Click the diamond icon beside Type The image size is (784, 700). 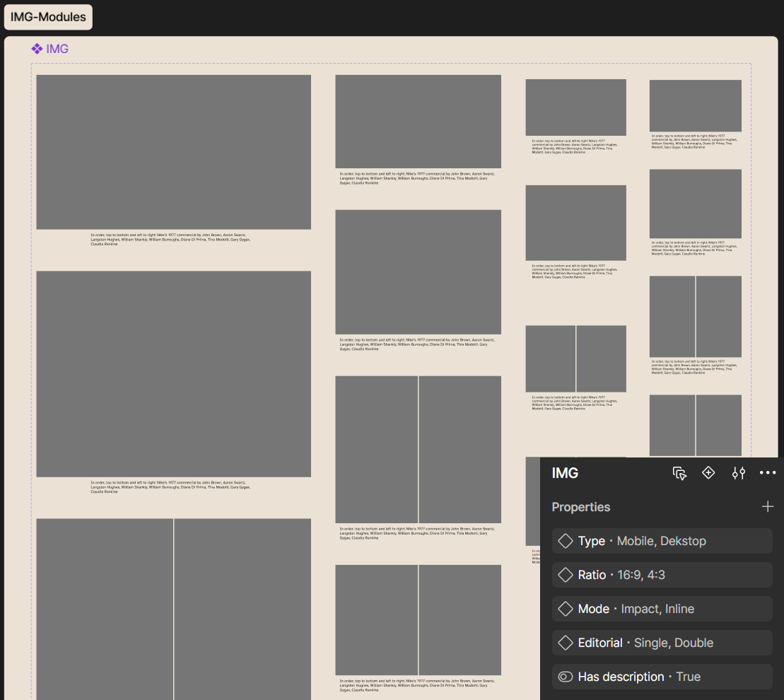[x=566, y=541]
